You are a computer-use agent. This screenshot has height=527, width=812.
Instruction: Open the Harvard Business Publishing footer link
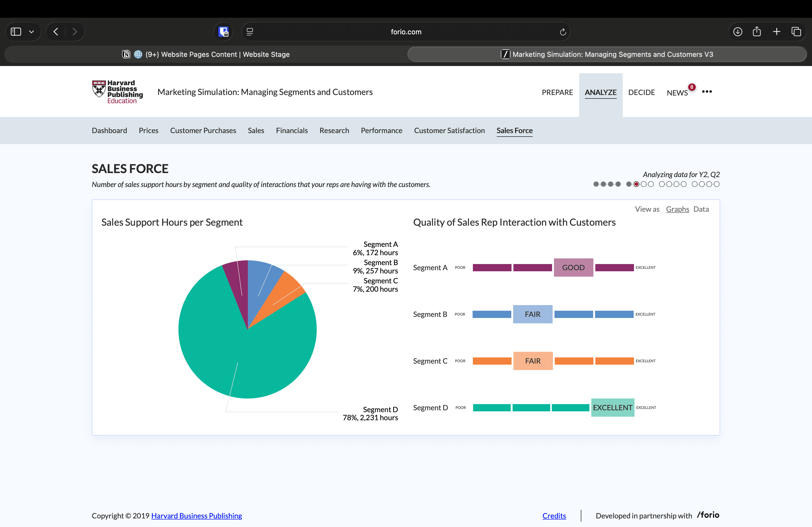(x=197, y=515)
